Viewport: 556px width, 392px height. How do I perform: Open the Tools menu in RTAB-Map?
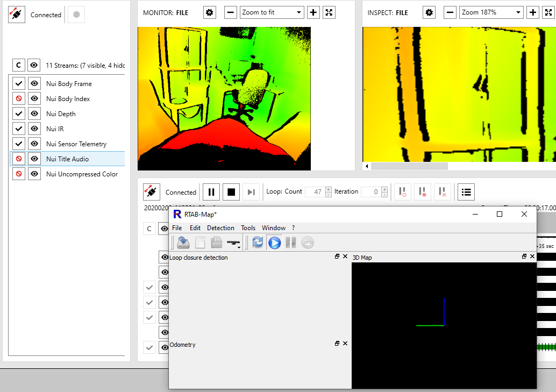(248, 228)
